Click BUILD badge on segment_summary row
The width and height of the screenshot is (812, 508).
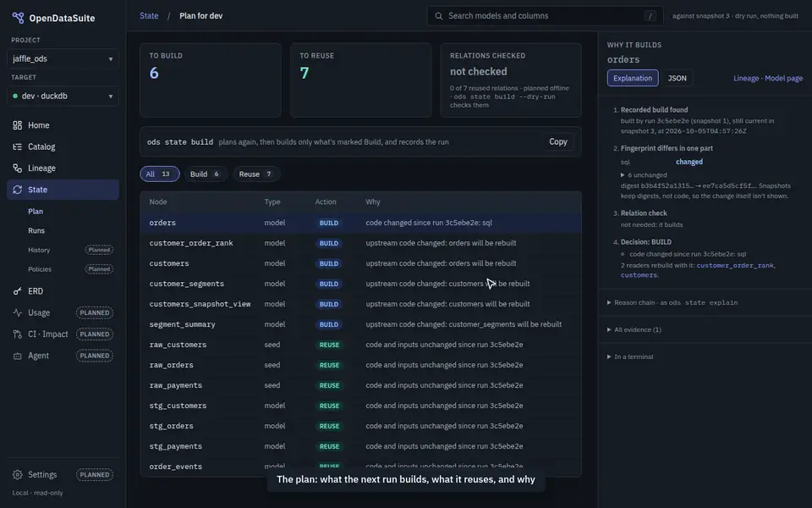328,324
